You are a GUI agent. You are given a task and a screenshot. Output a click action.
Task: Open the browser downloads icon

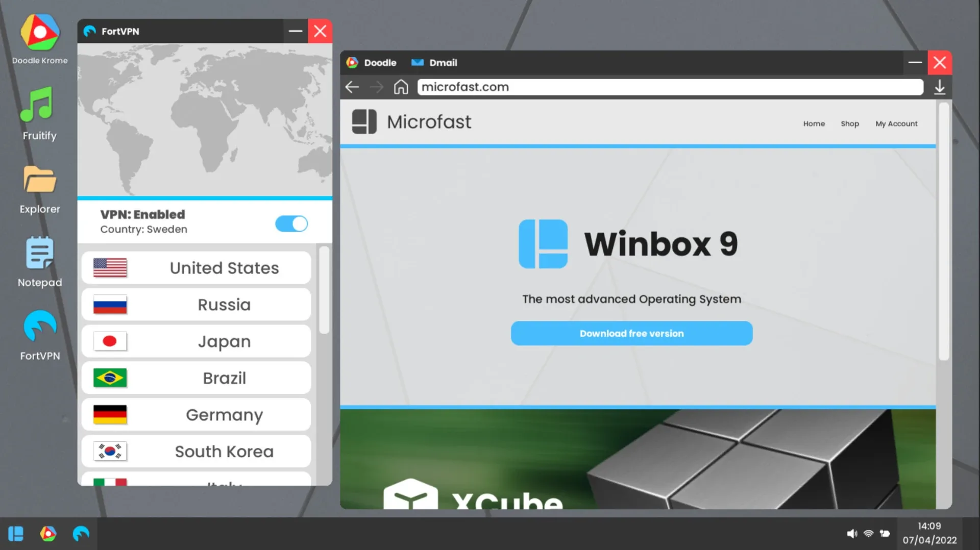[939, 87]
